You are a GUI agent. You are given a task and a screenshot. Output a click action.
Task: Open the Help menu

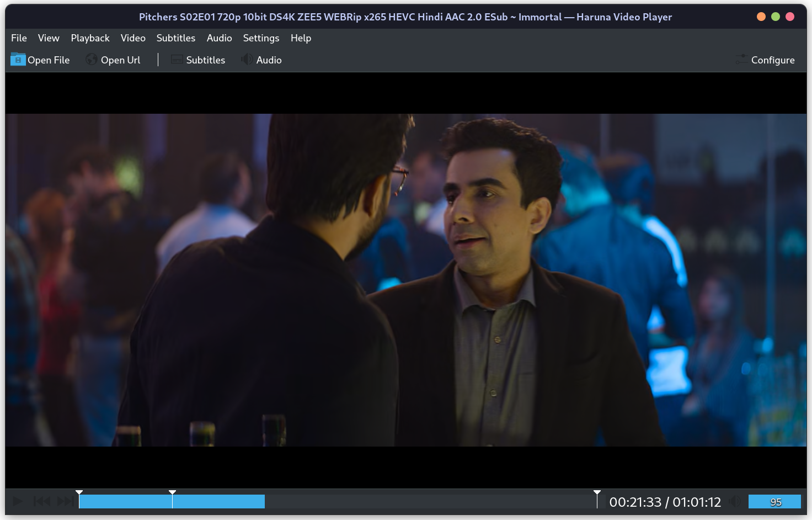[301, 38]
